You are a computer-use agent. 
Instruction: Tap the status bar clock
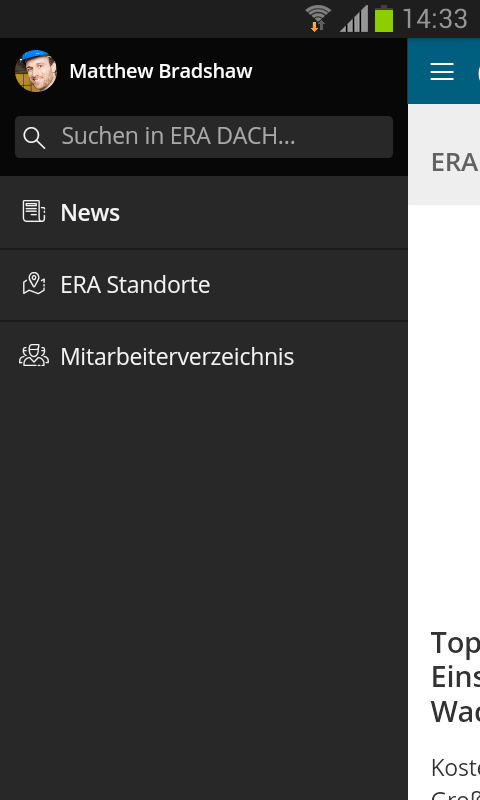tap(435, 19)
